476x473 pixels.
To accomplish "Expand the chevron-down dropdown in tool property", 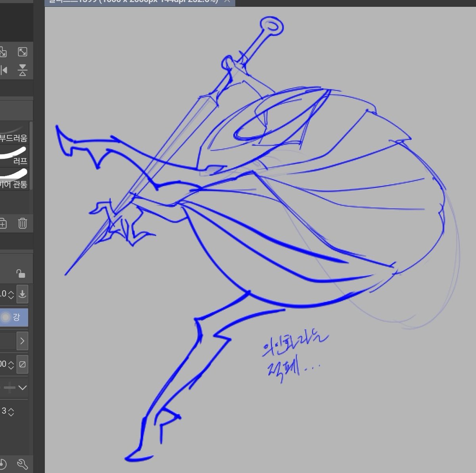I will (x=23, y=388).
